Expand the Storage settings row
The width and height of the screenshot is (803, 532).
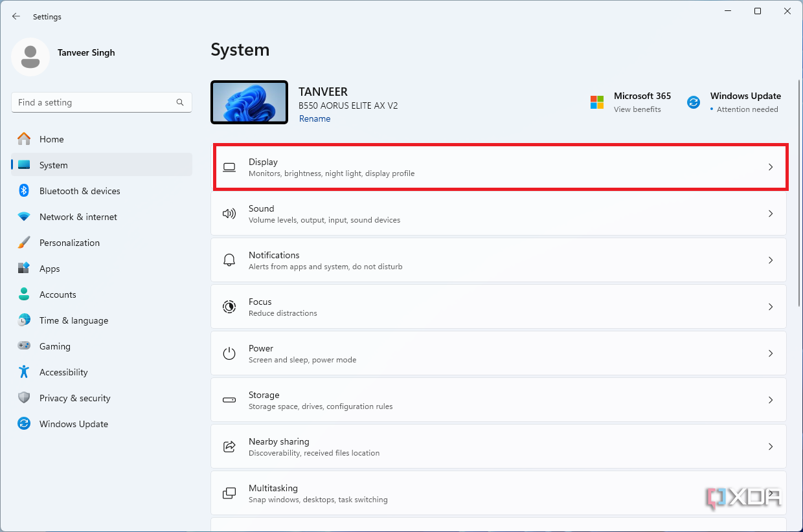point(499,399)
